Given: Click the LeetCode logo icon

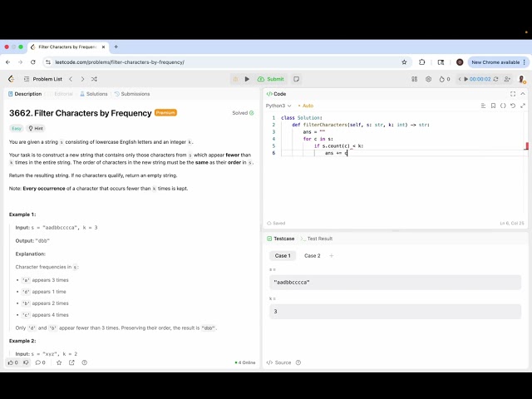Looking at the screenshot, I should pos(11,79).
